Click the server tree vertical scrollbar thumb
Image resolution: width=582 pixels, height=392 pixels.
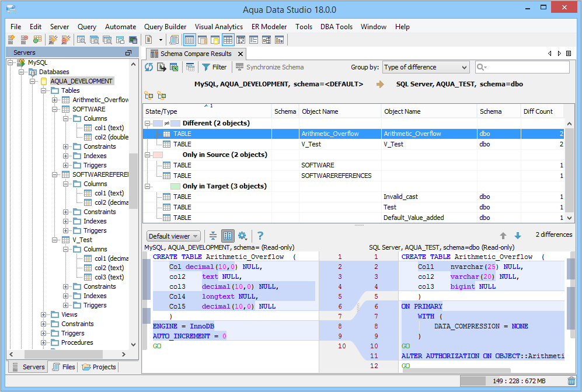click(x=133, y=182)
